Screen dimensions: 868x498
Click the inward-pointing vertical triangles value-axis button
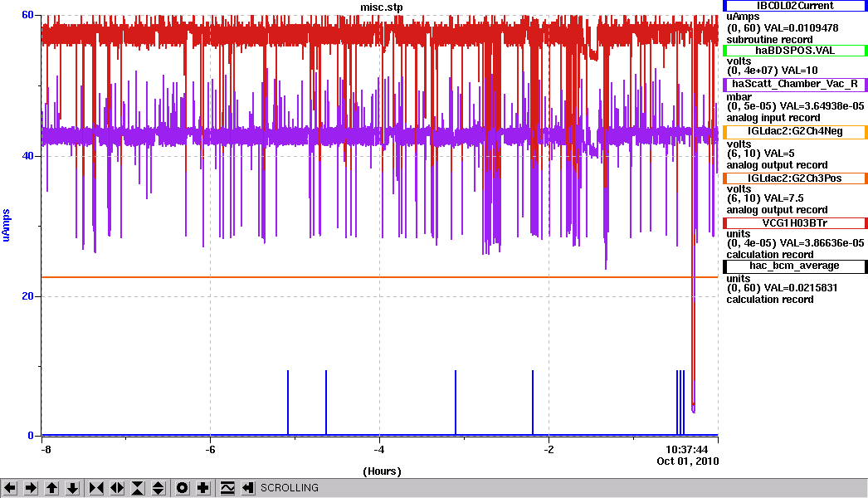(x=137, y=488)
